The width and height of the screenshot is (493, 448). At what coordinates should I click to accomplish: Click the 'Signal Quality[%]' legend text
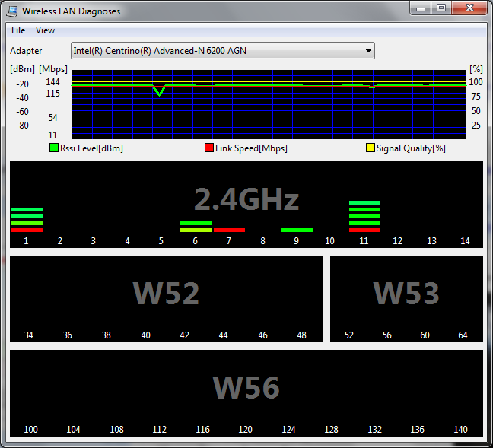pyautogui.click(x=411, y=148)
